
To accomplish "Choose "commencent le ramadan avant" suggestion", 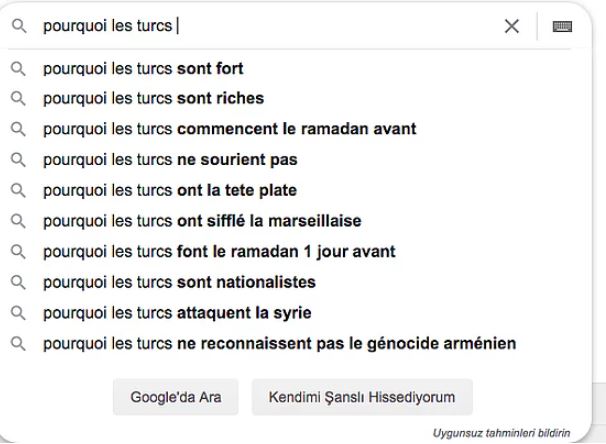I will (x=229, y=129).
